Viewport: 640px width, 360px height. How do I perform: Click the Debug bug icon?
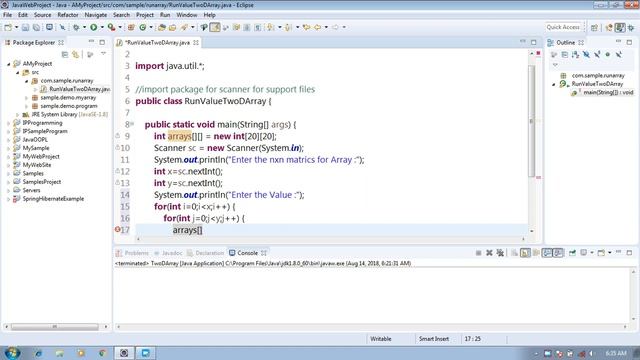(x=76, y=27)
